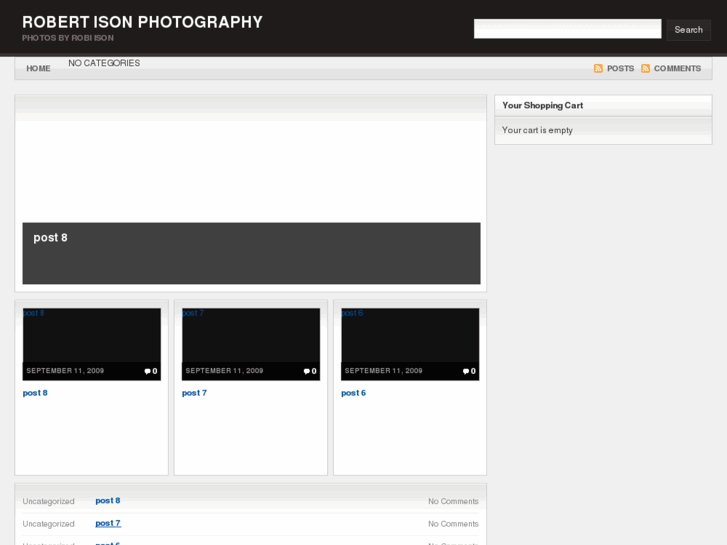
Task: Click the comment bubble icon on post 7 thumbnail
Action: pyautogui.click(x=306, y=371)
